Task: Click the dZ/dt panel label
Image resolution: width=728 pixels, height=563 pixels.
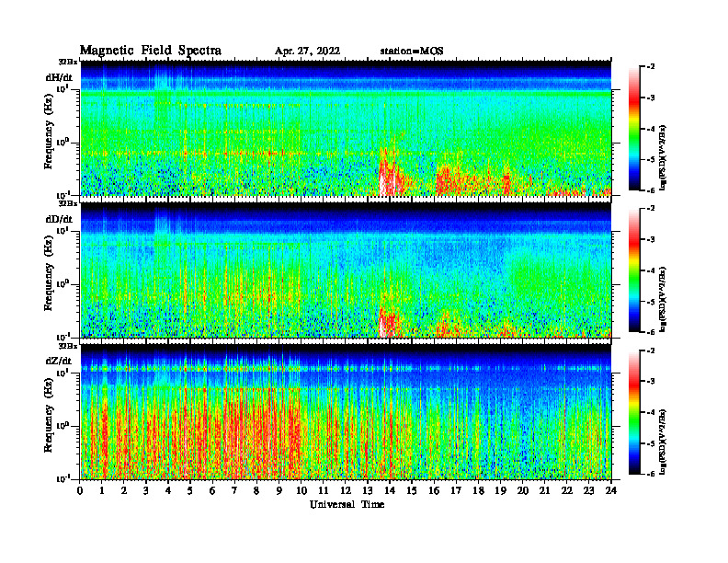Action: pyautogui.click(x=59, y=361)
